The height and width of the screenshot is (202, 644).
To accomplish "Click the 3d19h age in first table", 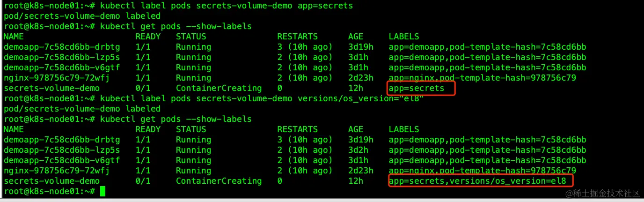I will click(x=360, y=47).
